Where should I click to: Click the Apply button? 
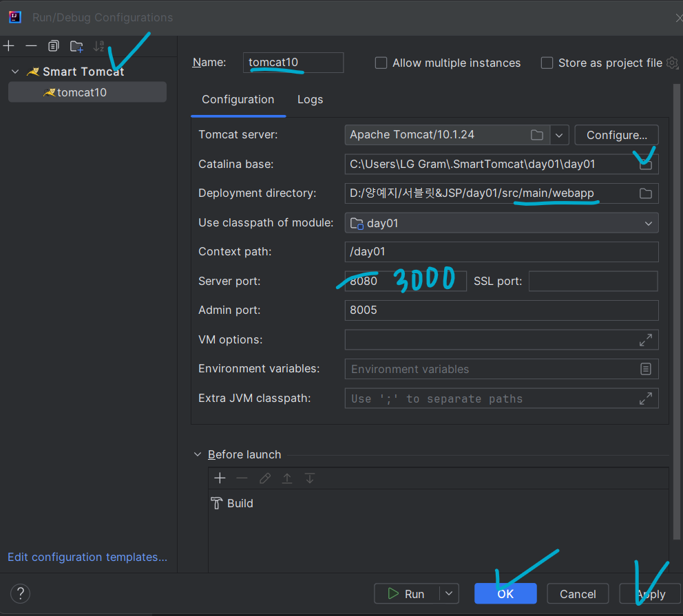(x=651, y=594)
